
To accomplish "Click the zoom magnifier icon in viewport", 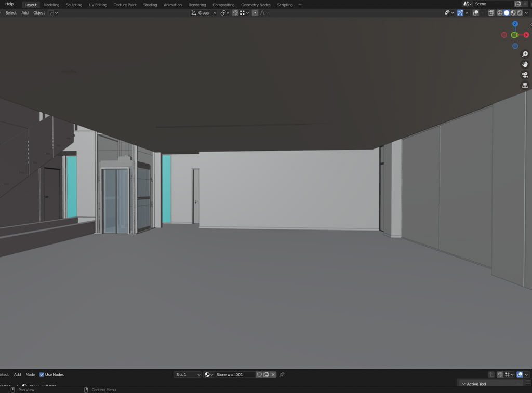I will 525,55.
